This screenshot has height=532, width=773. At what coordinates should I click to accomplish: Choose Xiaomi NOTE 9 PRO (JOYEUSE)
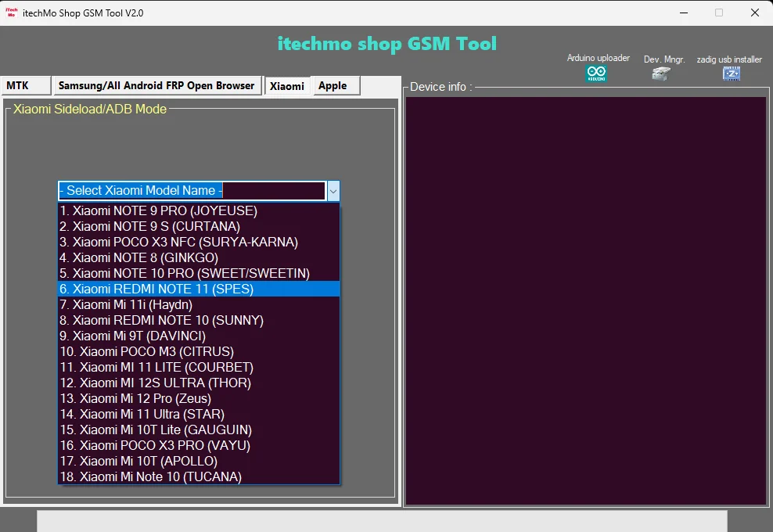tap(199, 210)
